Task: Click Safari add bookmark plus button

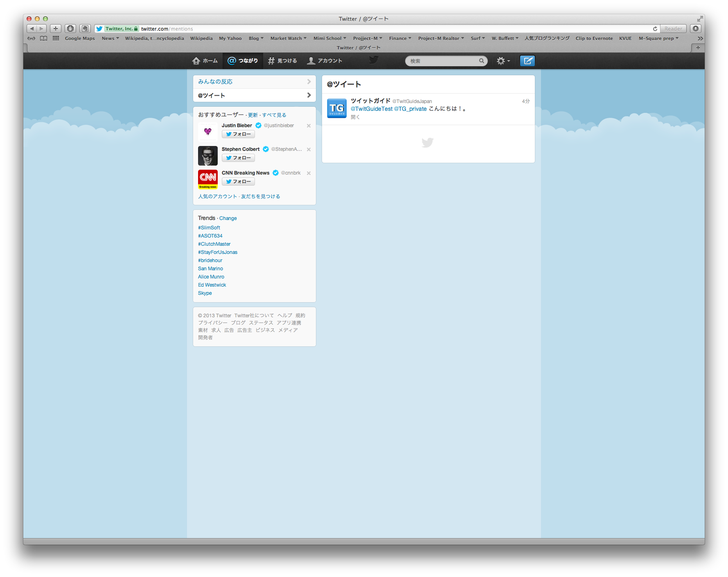Action: point(56,29)
